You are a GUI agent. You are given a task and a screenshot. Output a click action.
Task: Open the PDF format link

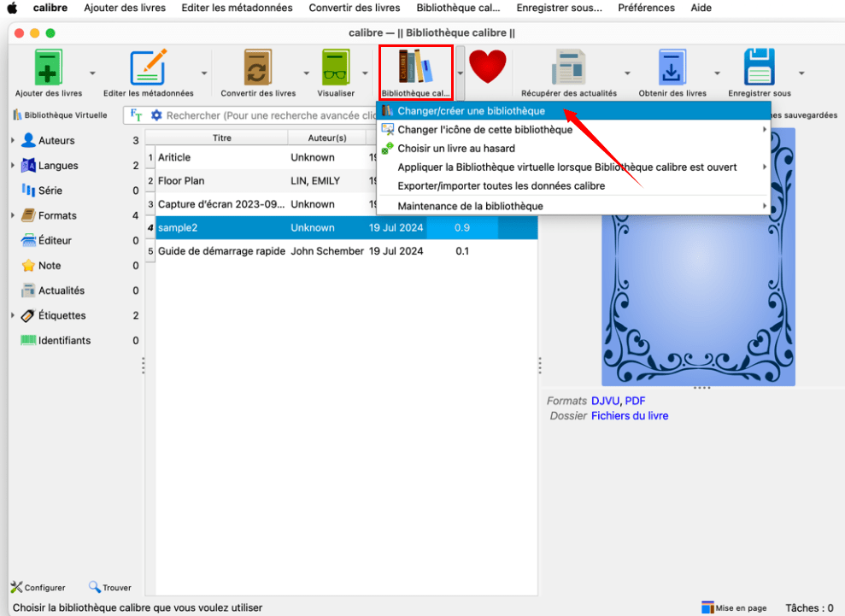tap(635, 401)
